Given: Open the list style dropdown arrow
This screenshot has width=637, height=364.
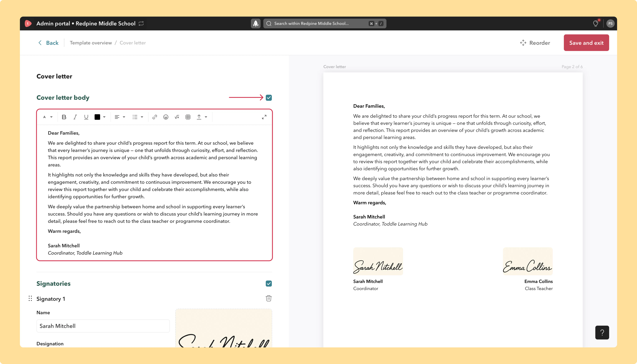Looking at the screenshot, I should (x=142, y=117).
